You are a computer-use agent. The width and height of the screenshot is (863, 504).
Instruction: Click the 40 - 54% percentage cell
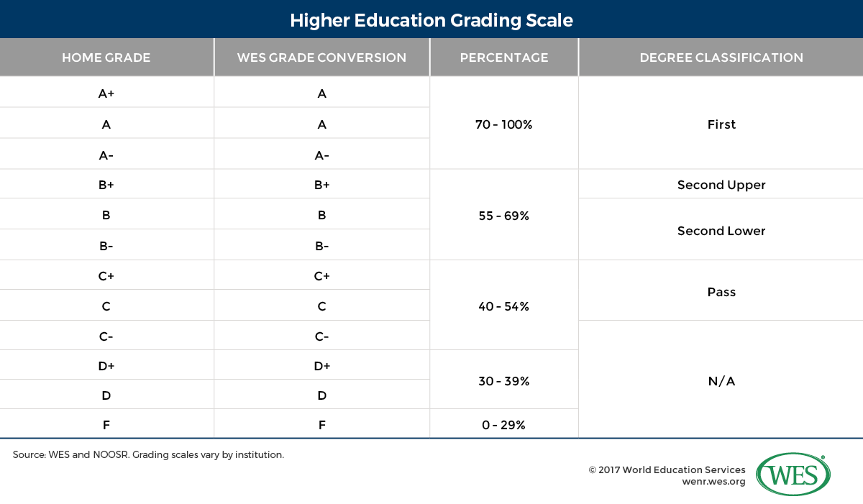pos(504,306)
